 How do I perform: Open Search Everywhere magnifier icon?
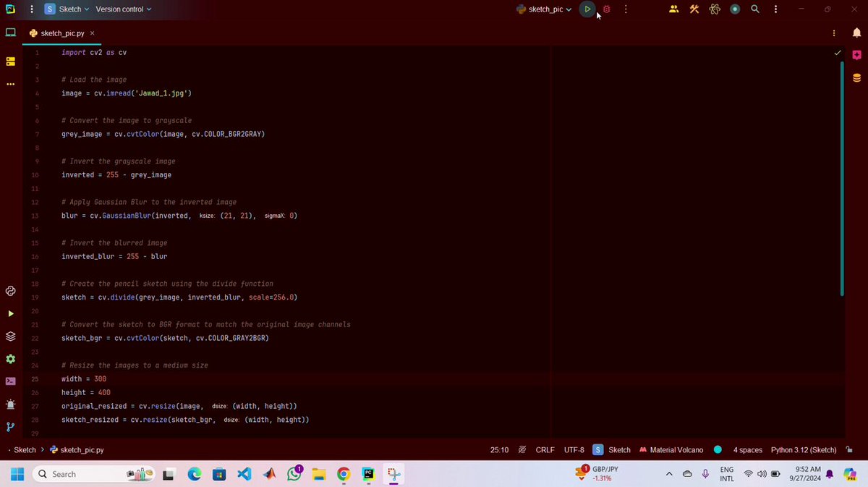(755, 9)
